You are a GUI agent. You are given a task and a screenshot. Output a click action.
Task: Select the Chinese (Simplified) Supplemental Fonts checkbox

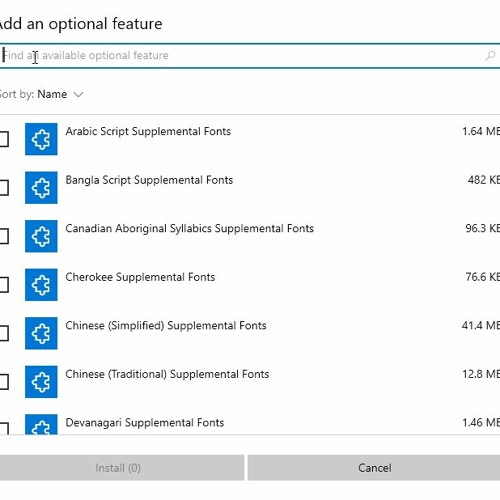[x=3, y=333]
